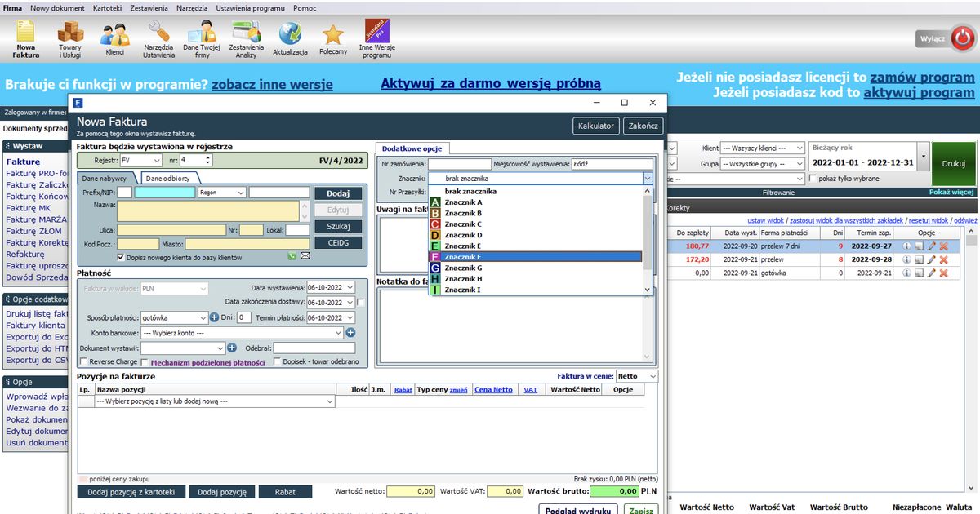Select highlighted Znacznik F entry
This screenshot has height=514, width=980.
(536, 257)
